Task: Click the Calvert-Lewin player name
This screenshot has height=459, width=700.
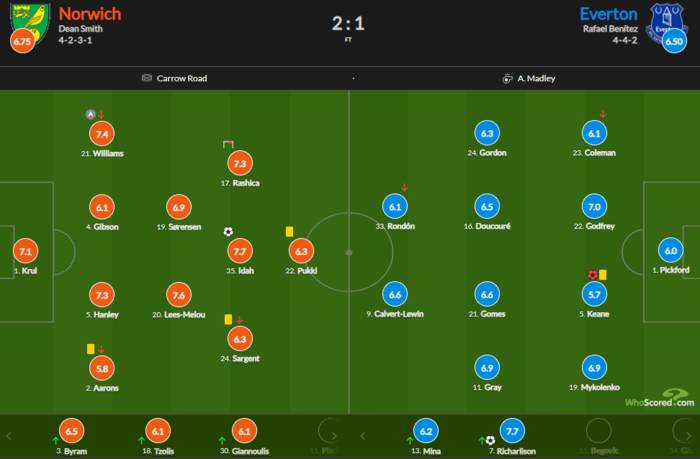Action: coord(394,314)
